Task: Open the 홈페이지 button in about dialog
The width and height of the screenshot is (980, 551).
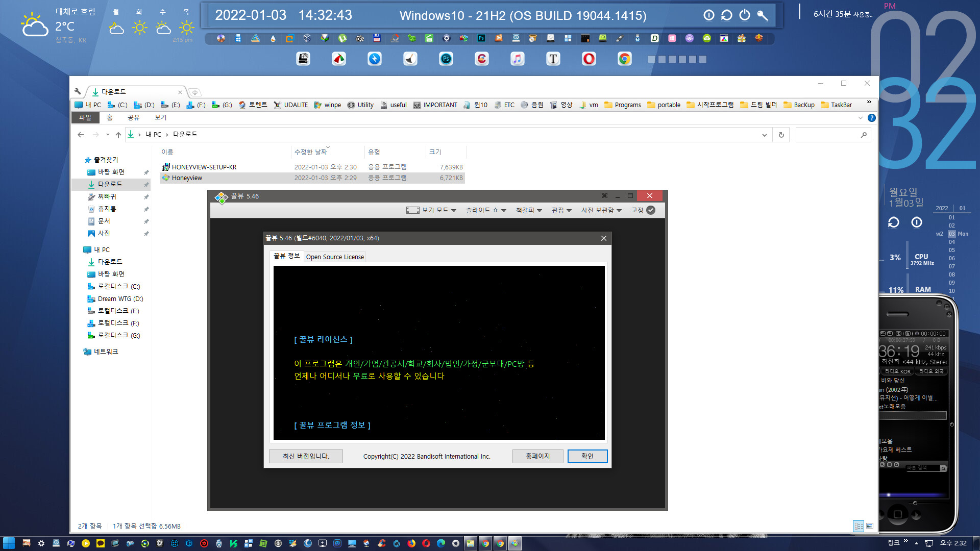Action: 537,456
